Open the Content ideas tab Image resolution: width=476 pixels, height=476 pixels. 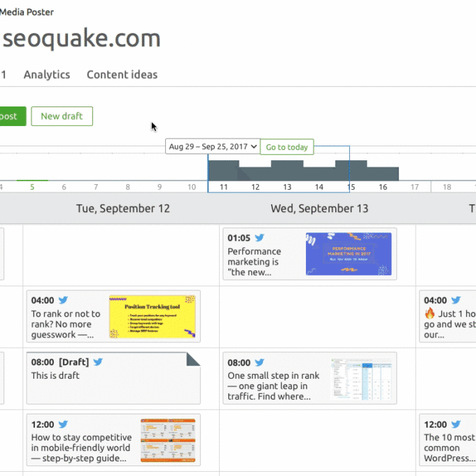click(x=122, y=75)
